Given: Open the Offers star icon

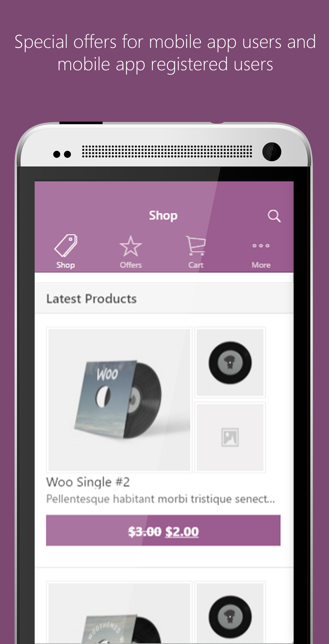Looking at the screenshot, I should tap(131, 246).
